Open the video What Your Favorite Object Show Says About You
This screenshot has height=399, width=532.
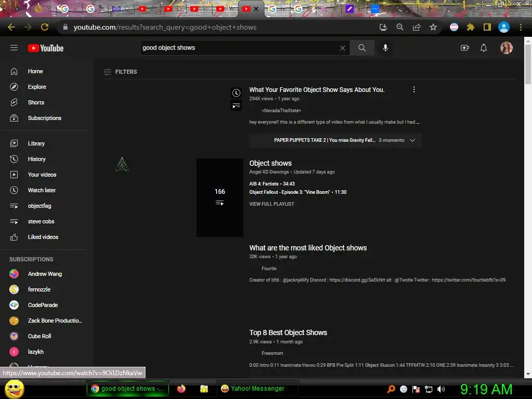[317, 90]
